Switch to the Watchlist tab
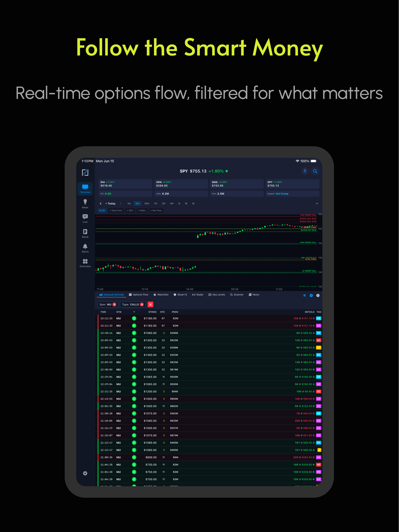 pyautogui.click(x=161, y=295)
